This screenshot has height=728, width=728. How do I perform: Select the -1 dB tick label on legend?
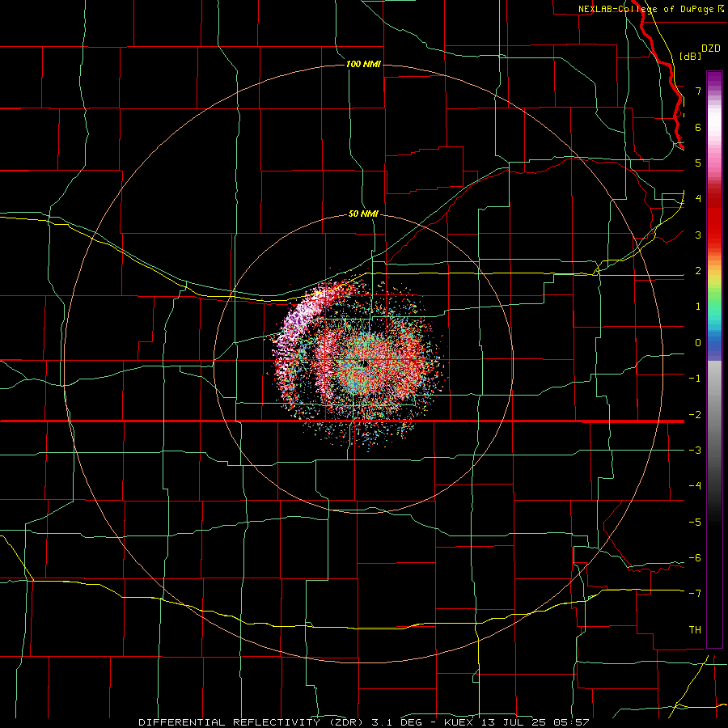point(695,379)
